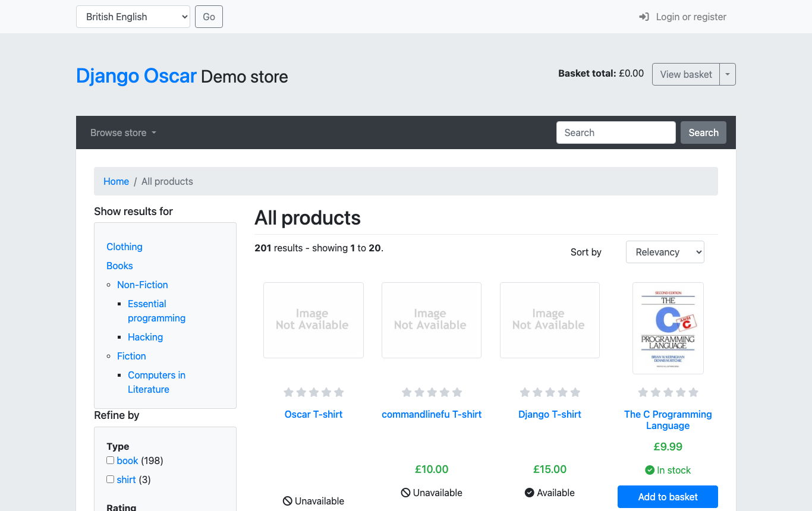Click the commandlinefu T-shirt placeholder image
Image resolution: width=812 pixels, height=511 pixels.
[x=432, y=320]
